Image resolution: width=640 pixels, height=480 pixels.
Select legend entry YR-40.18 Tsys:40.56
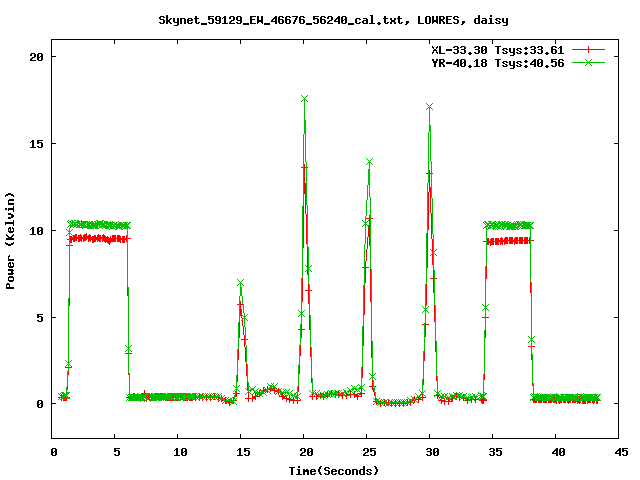click(x=498, y=63)
